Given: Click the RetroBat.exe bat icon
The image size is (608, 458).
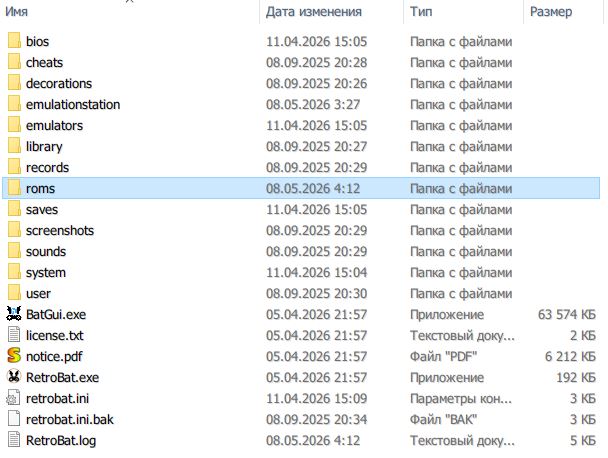Looking at the screenshot, I should (x=14, y=377).
